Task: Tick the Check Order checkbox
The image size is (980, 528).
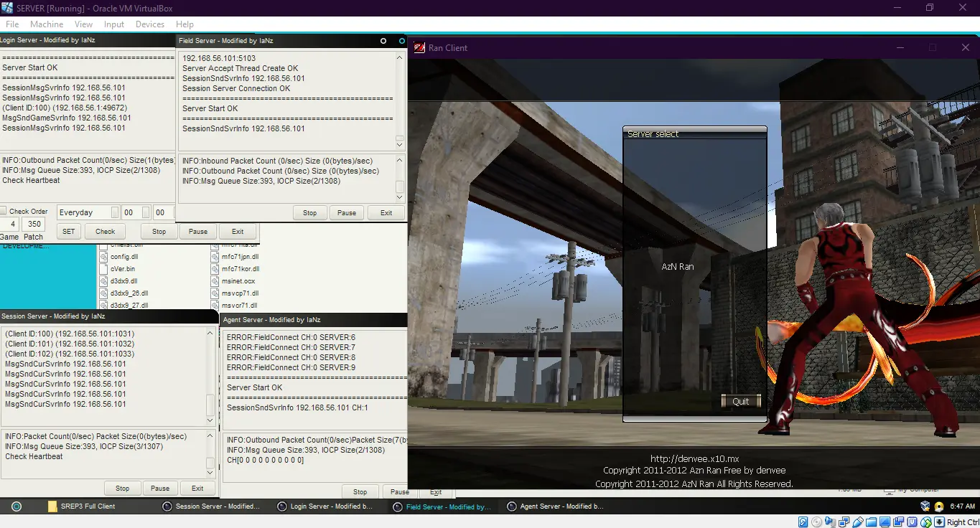Action: [x=4, y=211]
